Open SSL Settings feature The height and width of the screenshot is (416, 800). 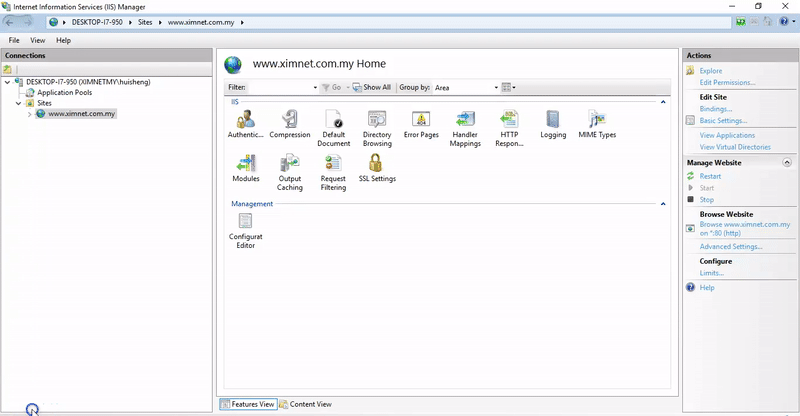coord(377,168)
